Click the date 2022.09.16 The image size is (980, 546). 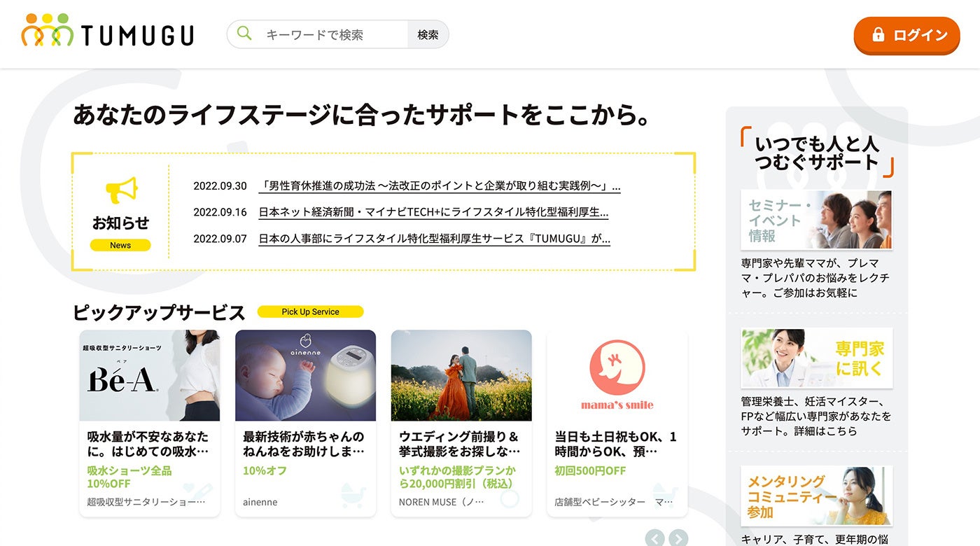(x=220, y=212)
